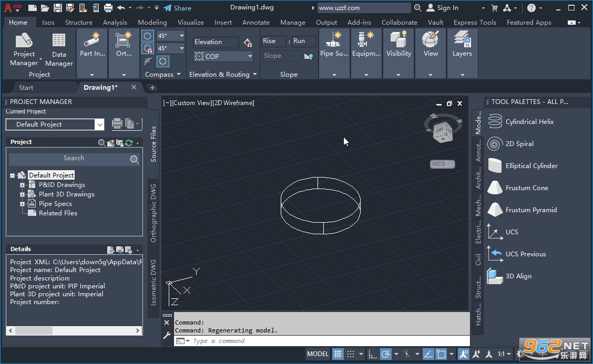Screen dimensions: 593x364
Task: Toggle compass snaps button
Action: 148,48
